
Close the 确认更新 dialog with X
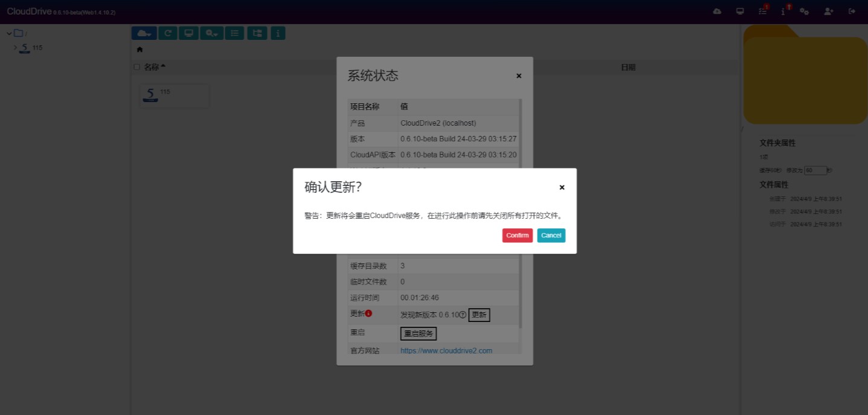[x=562, y=187]
